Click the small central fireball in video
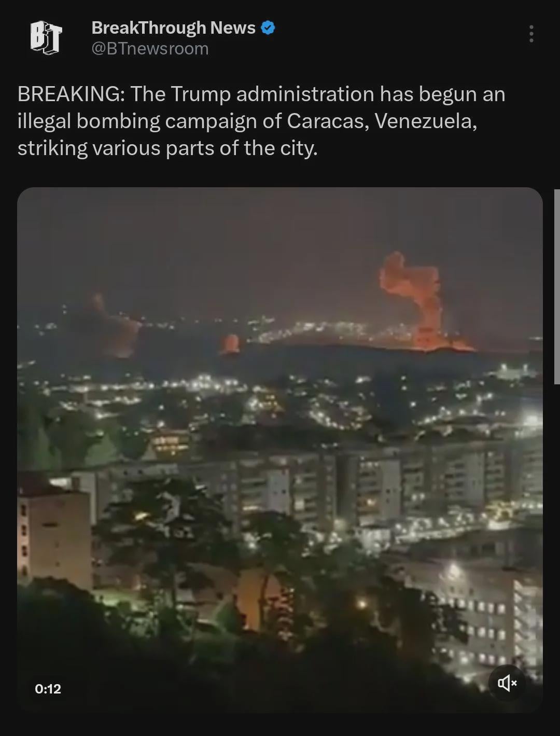Screen dimensions: 560x736 [230, 344]
